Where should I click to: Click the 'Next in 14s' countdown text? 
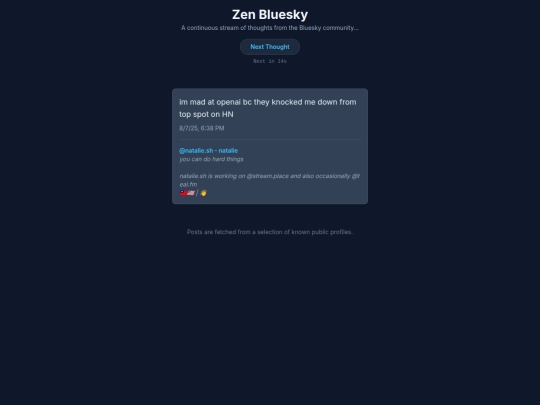pyautogui.click(x=270, y=61)
